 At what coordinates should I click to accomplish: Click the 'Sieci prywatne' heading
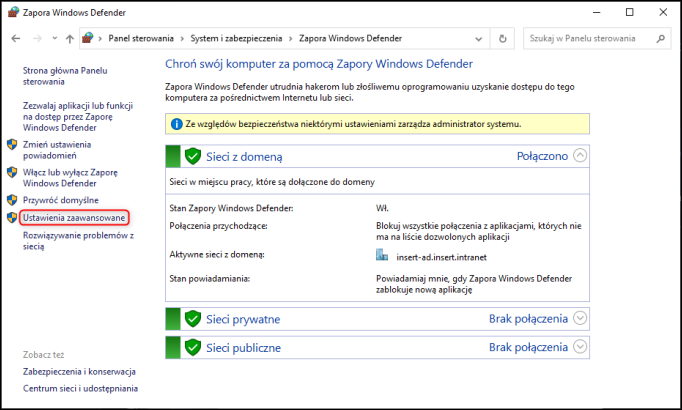tap(243, 319)
